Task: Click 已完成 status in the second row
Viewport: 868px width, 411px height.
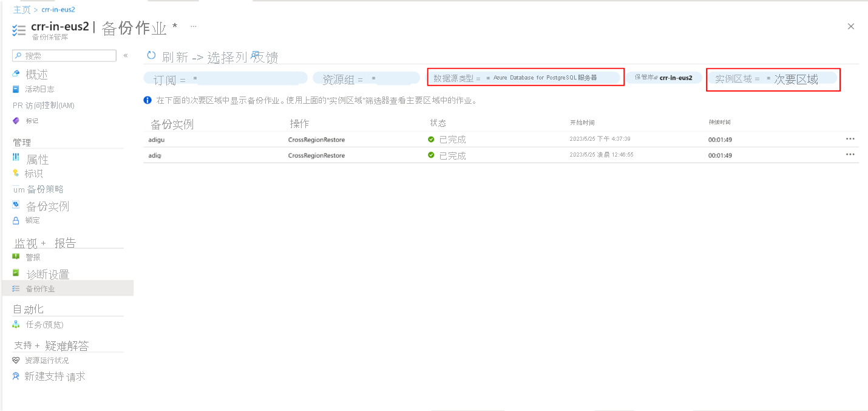Action: [x=453, y=155]
